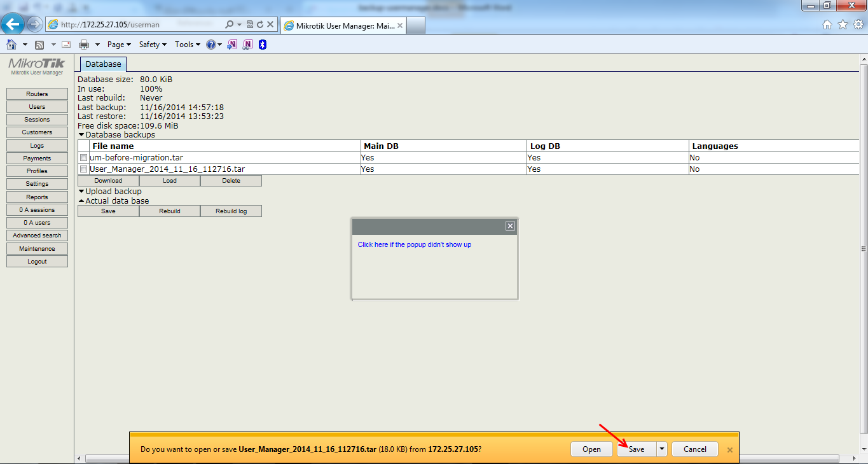
Task: Click Save in the download bar
Action: click(637, 449)
